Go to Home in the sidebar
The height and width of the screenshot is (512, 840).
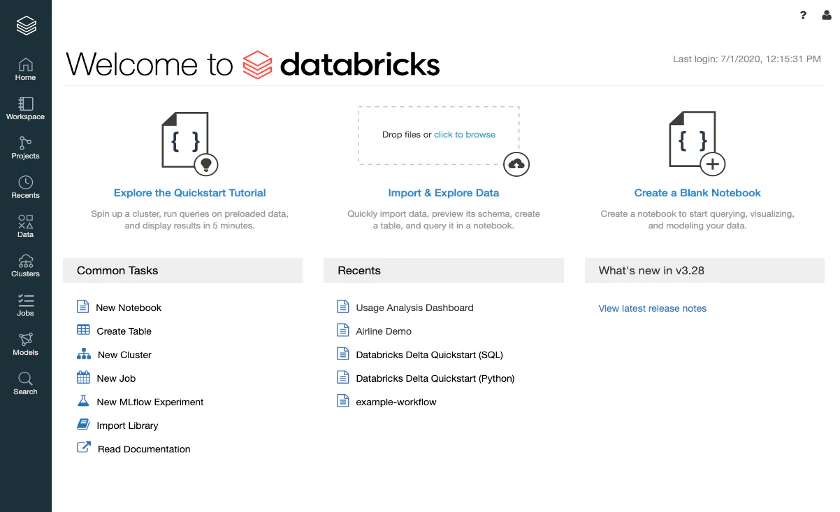[x=25, y=69]
